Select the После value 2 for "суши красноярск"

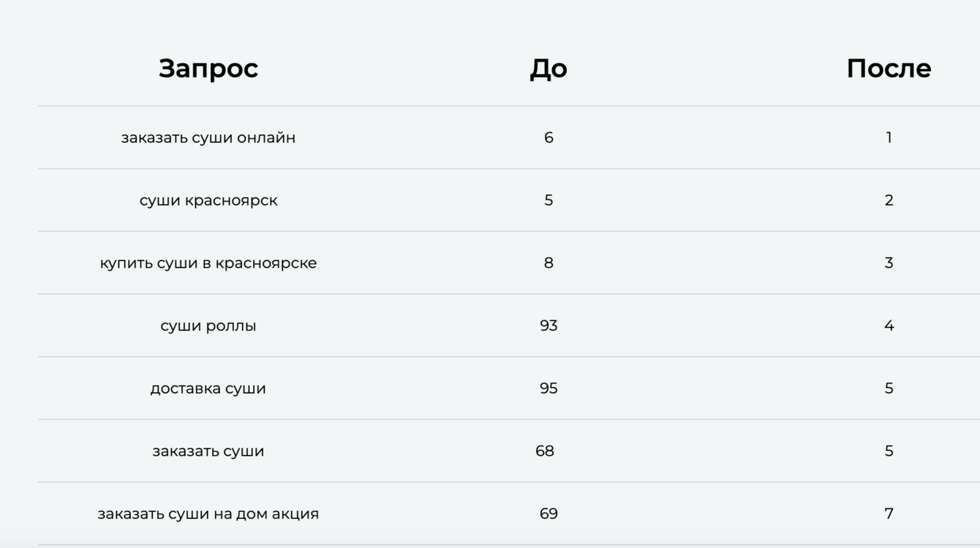pyautogui.click(x=889, y=200)
